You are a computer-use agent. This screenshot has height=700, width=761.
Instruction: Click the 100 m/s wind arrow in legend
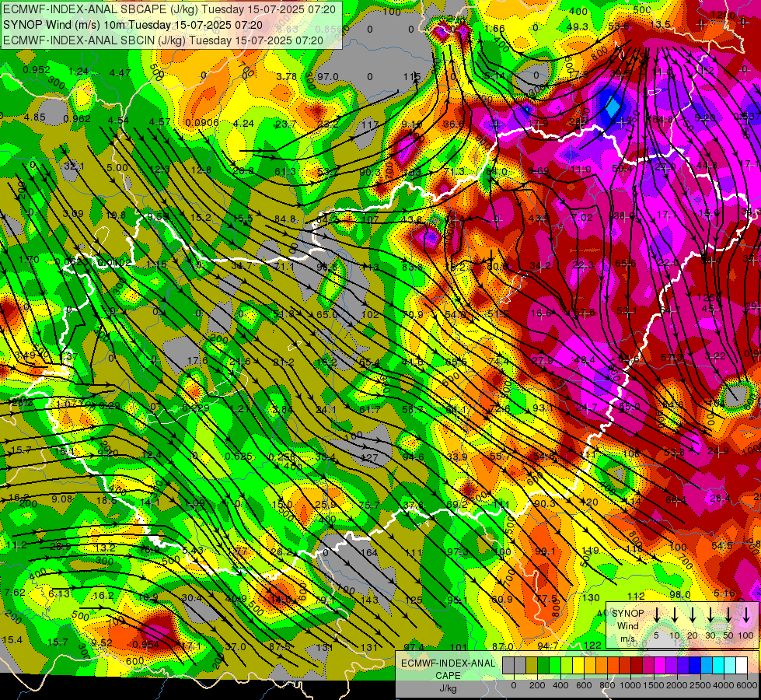(x=746, y=614)
